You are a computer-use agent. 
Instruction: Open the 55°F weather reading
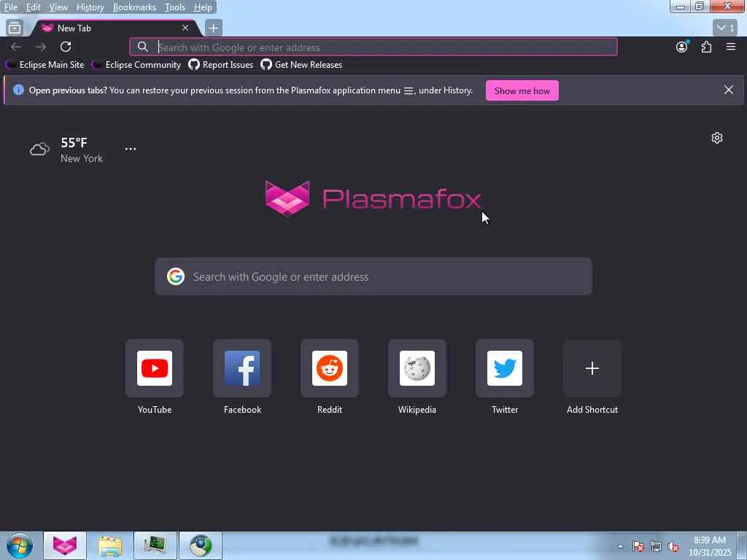(74, 142)
